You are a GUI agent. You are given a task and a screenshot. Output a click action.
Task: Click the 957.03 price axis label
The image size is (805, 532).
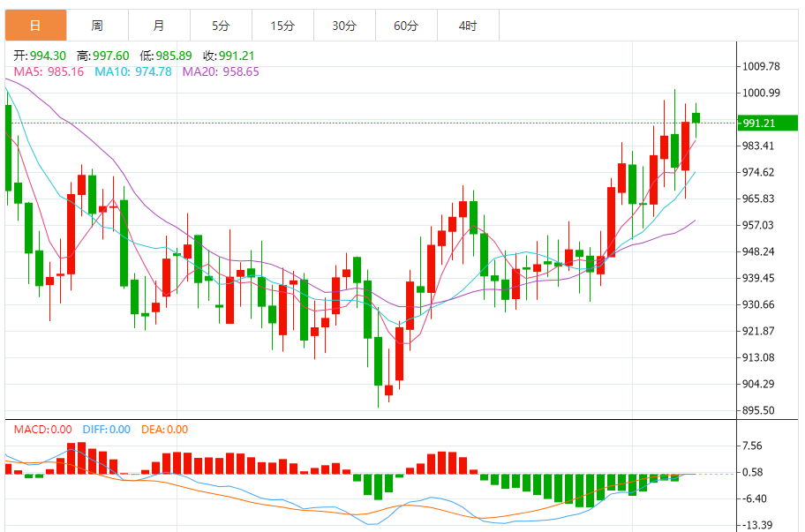coord(758,225)
